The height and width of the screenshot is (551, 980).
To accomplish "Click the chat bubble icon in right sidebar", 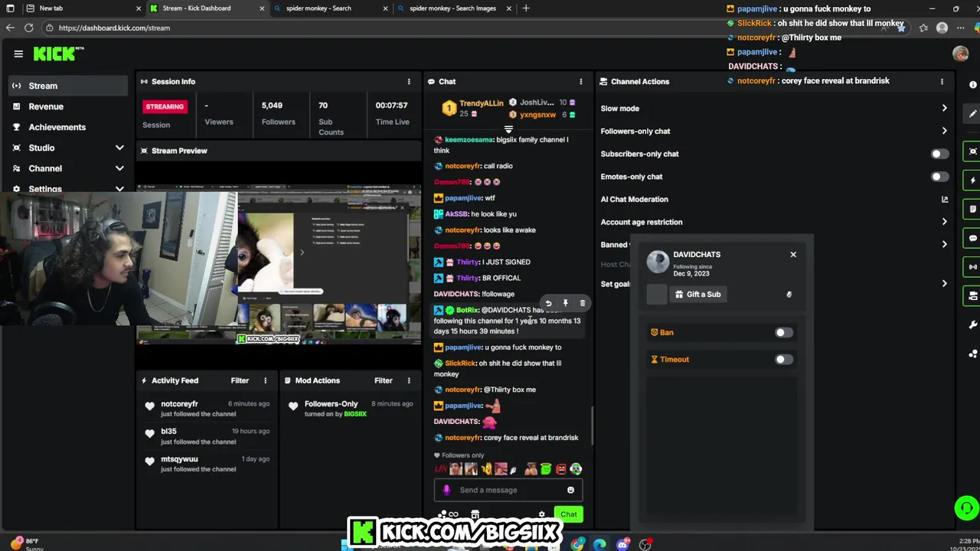I will [973, 238].
